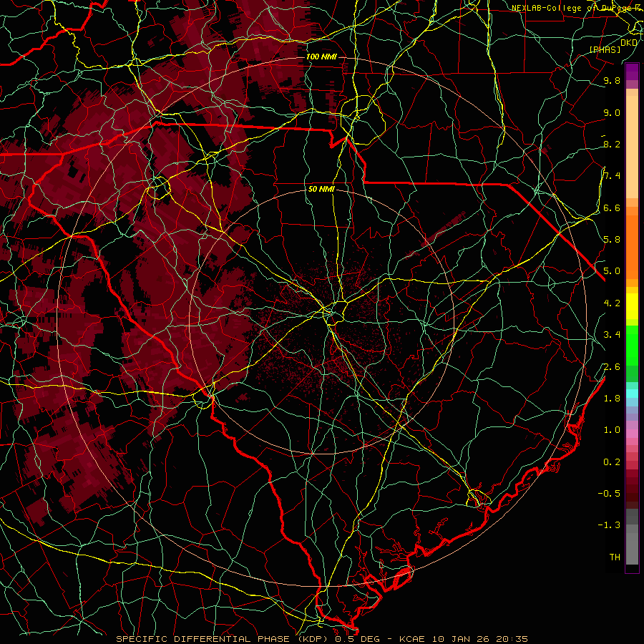This screenshot has width=644, height=644.
Task: Click the -1.3 scale label
Action: (x=609, y=525)
